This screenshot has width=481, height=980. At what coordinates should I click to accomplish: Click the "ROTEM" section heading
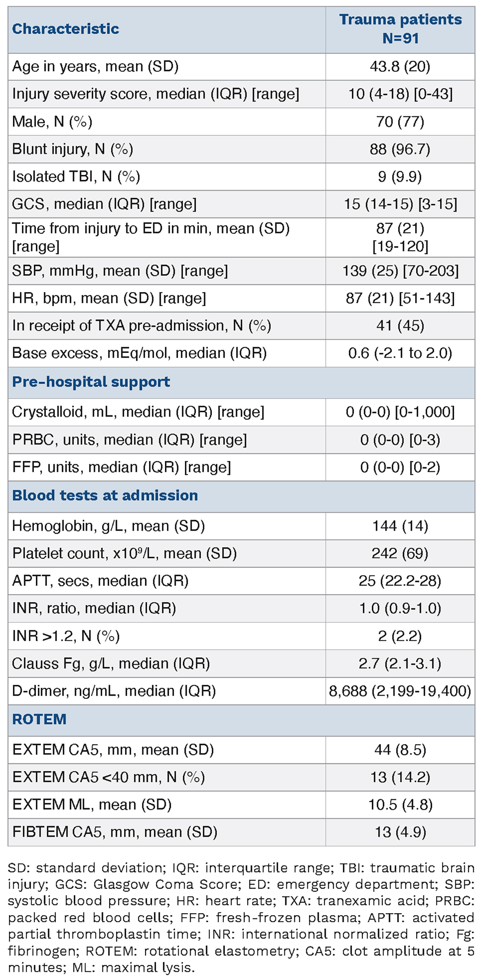point(39,719)
